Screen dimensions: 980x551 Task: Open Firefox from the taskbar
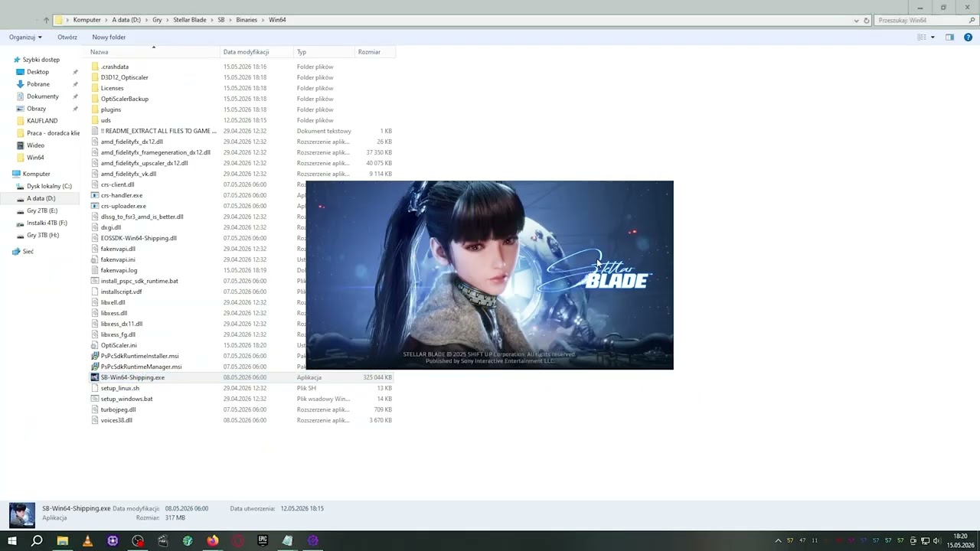coord(212,541)
